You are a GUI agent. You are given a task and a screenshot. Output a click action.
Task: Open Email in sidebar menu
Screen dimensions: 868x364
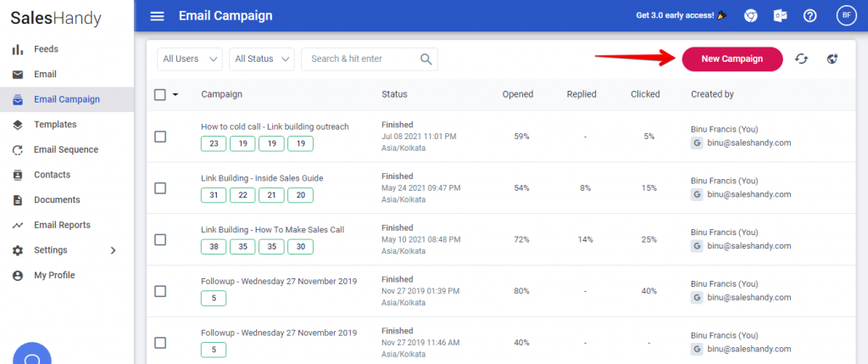[46, 74]
